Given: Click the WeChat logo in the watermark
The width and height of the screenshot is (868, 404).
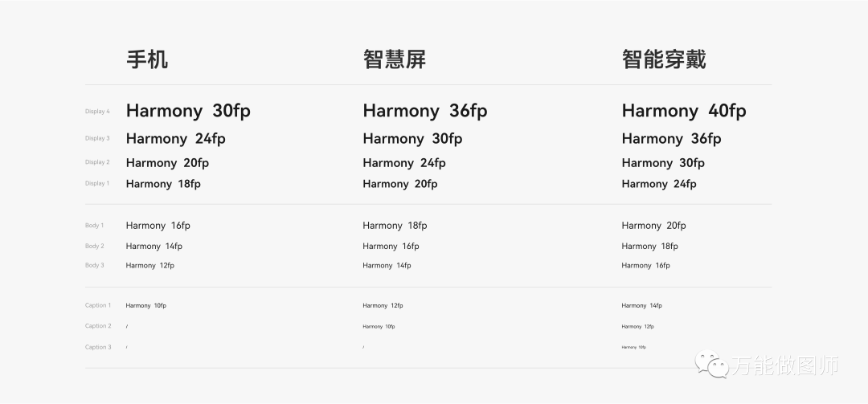Looking at the screenshot, I should coord(711,364).
